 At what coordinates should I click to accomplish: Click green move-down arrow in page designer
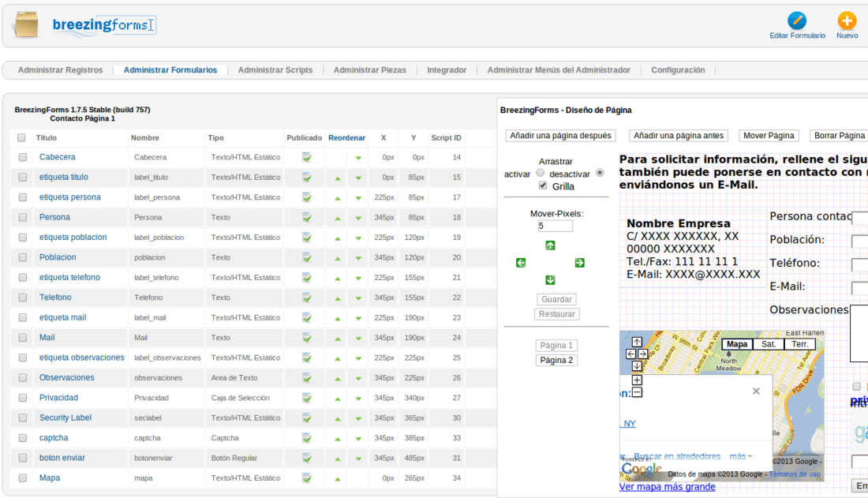click(550, 280)
